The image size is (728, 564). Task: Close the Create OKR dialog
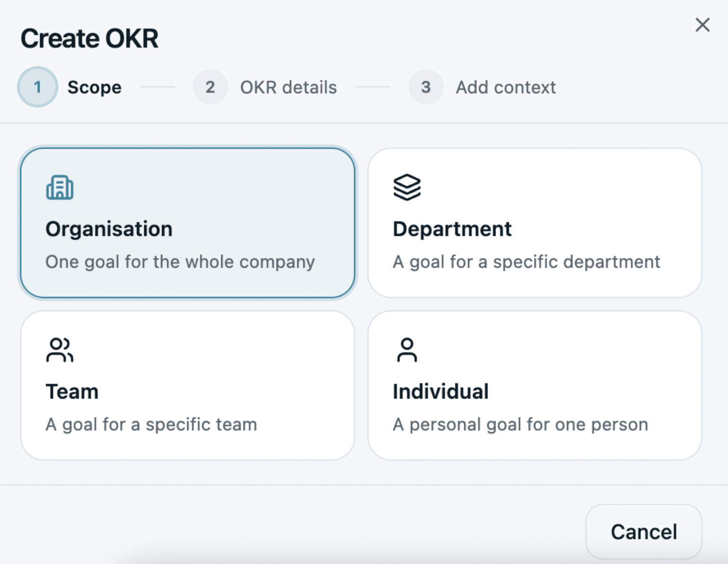(x=702, y=25)
